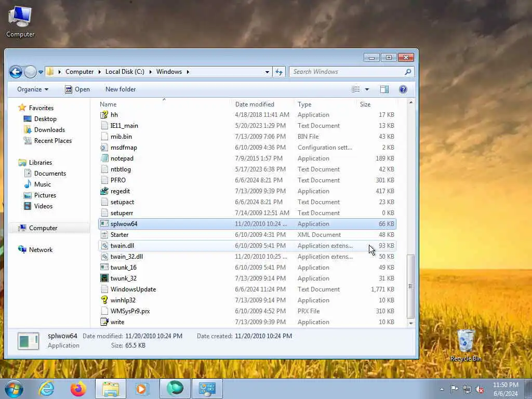Open the Windows Start orb

point(14,389)
